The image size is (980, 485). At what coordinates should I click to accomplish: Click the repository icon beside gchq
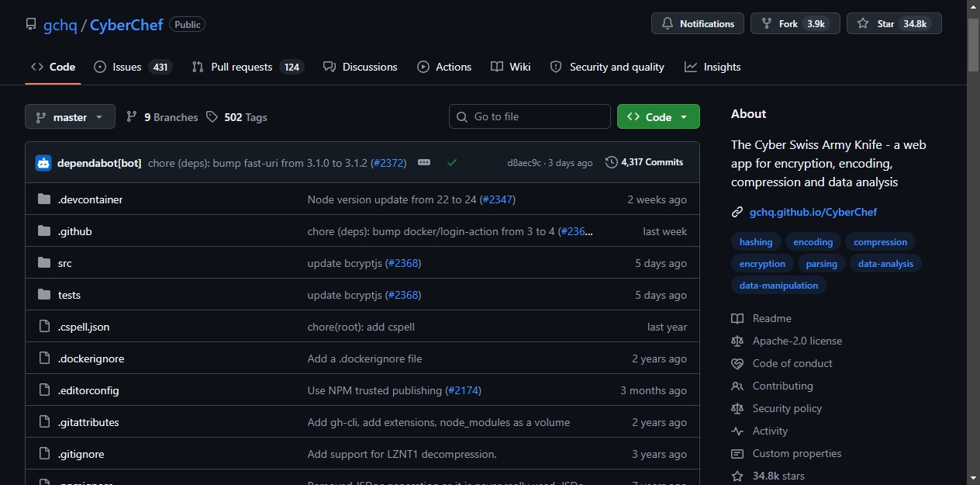(31, 24)
